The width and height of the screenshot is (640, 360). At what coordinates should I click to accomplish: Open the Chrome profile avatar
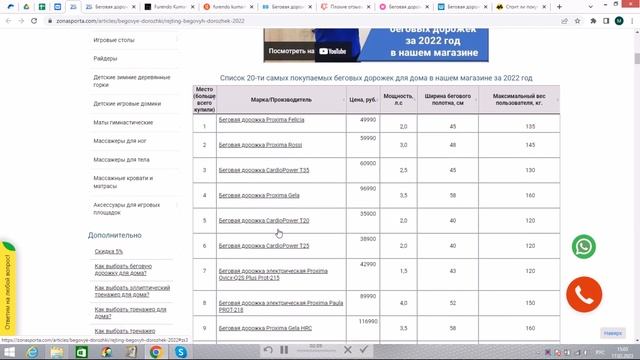tap(619, 21)
